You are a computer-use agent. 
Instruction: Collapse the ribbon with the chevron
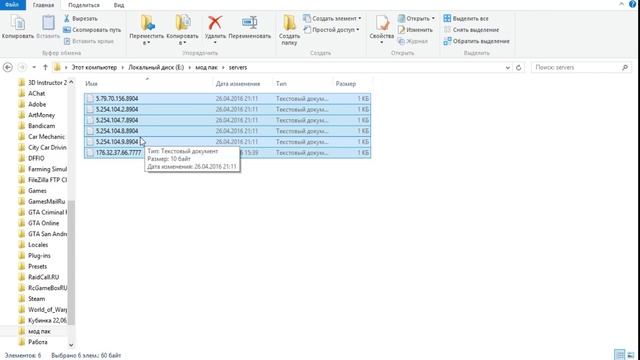(x=621, y=4)
